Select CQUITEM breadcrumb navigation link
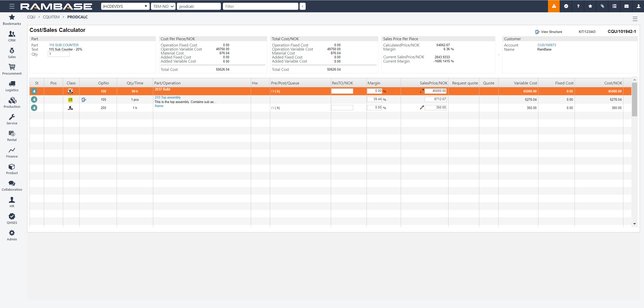The width and height of the screenshot is (644, 308). click(51, 17)
